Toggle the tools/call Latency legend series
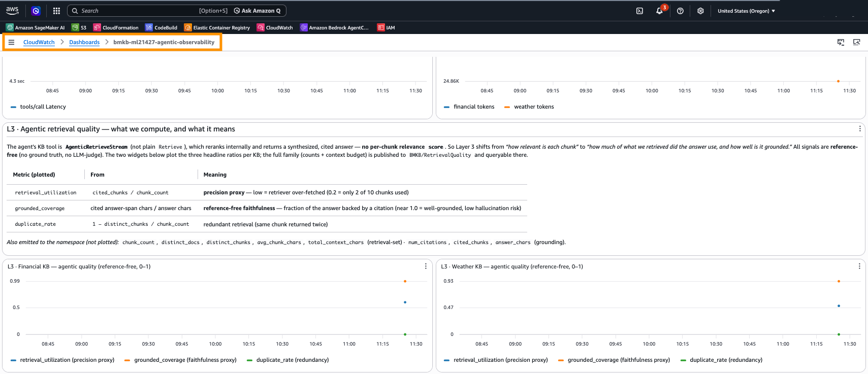Screen dimensions: 868x374 [38, 107]
